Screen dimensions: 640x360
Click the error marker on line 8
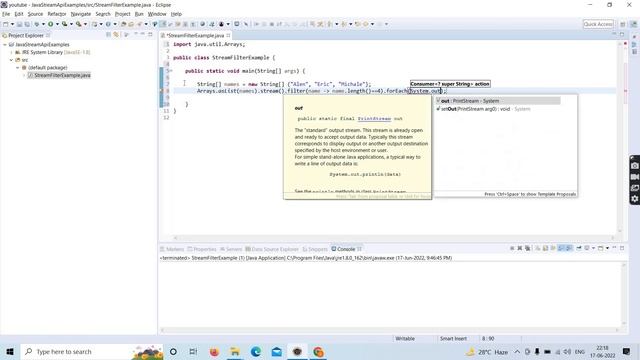162,91
